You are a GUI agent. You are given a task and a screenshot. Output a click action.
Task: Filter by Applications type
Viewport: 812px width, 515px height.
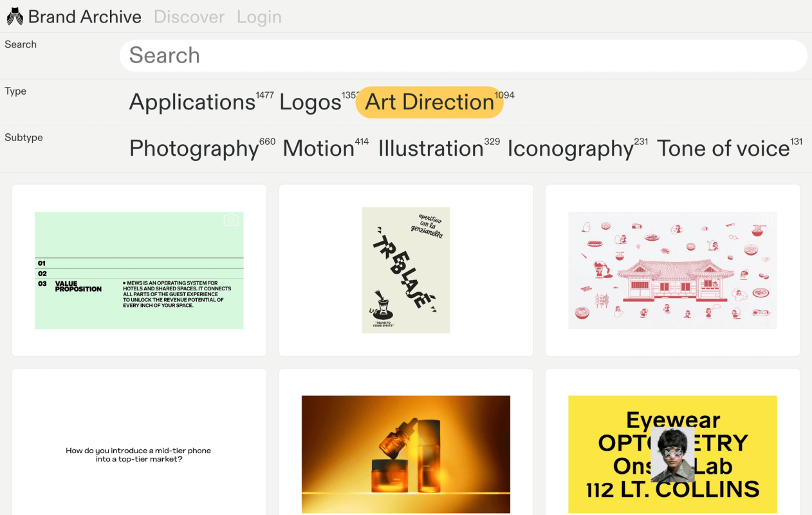pos(192,102)
